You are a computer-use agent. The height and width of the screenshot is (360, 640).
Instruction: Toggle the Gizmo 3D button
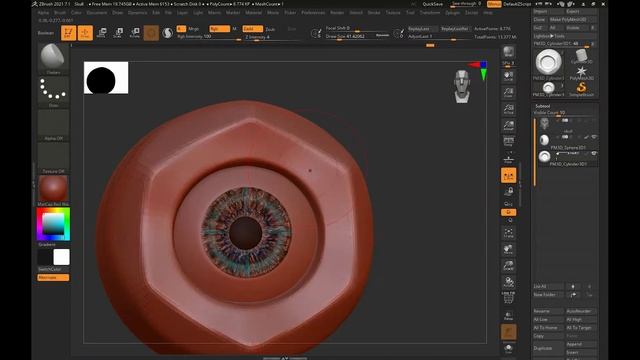[151, 33]
